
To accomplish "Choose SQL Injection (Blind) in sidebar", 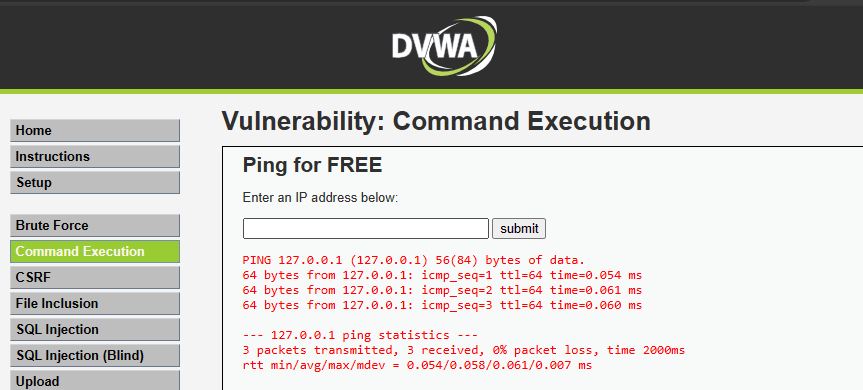I will (95, 355).
